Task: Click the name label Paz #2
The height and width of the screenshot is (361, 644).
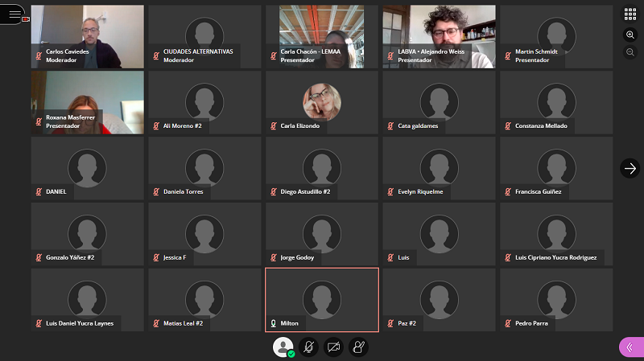Action: [407, 323]
